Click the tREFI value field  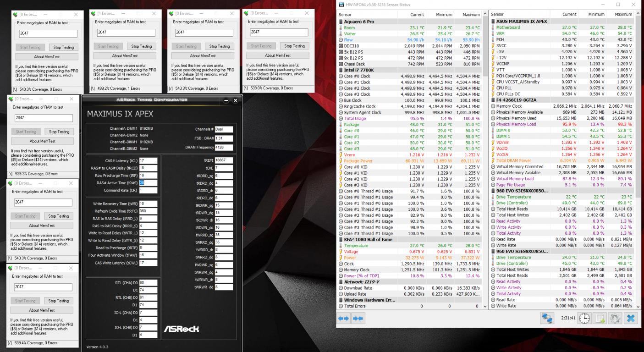(x=224, y=160)
